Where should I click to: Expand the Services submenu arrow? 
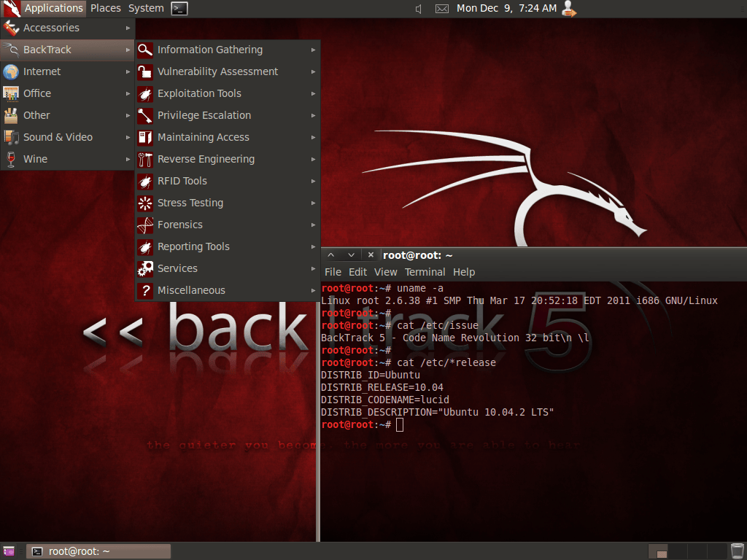[314, 268]
